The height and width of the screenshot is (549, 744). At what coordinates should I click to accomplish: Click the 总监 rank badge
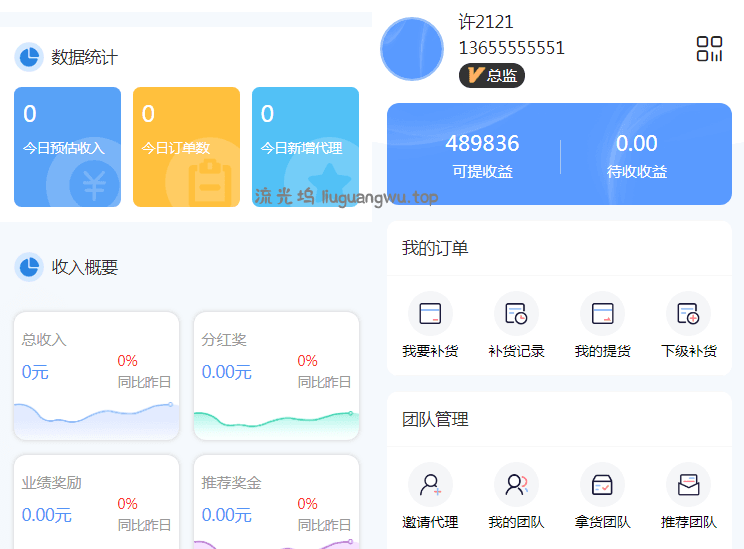pyautogui.click(x=491, y=75)
